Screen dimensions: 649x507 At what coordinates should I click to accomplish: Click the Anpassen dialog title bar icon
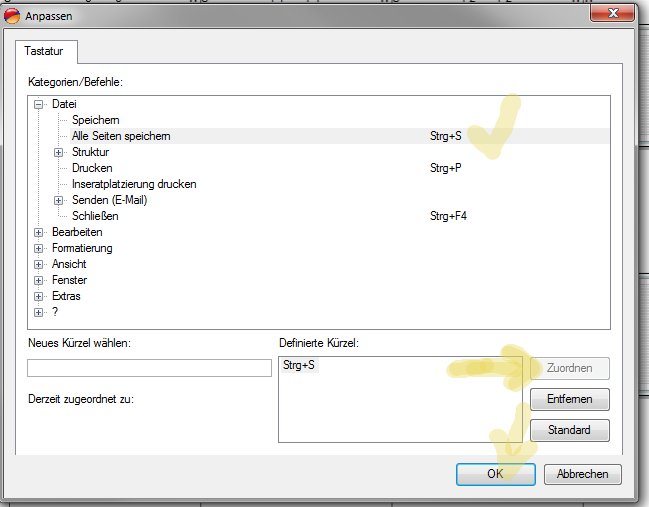tap(12, 16)
